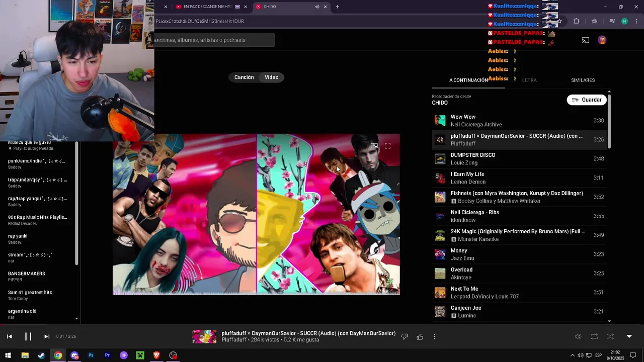Select Money by Jazz Emu

click(x=519, y=254)
